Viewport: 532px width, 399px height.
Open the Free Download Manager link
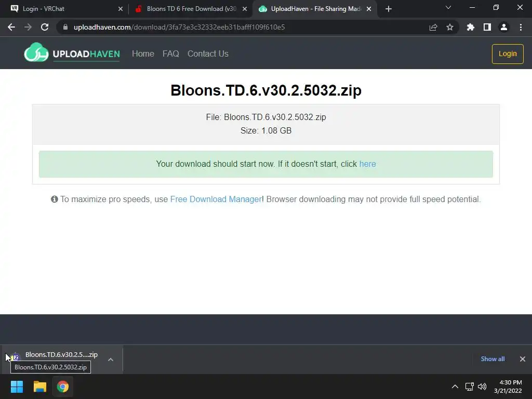(216, 199)
